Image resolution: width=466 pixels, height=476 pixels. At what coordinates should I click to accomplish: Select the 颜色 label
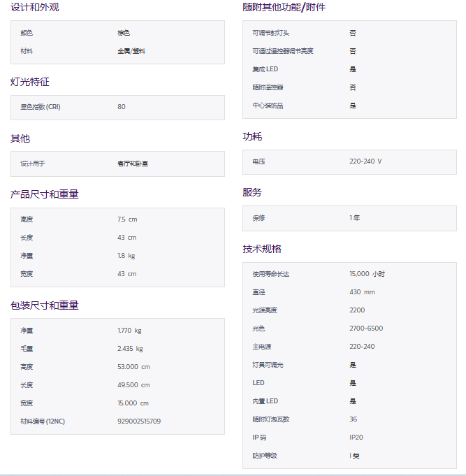pos(27,33)
